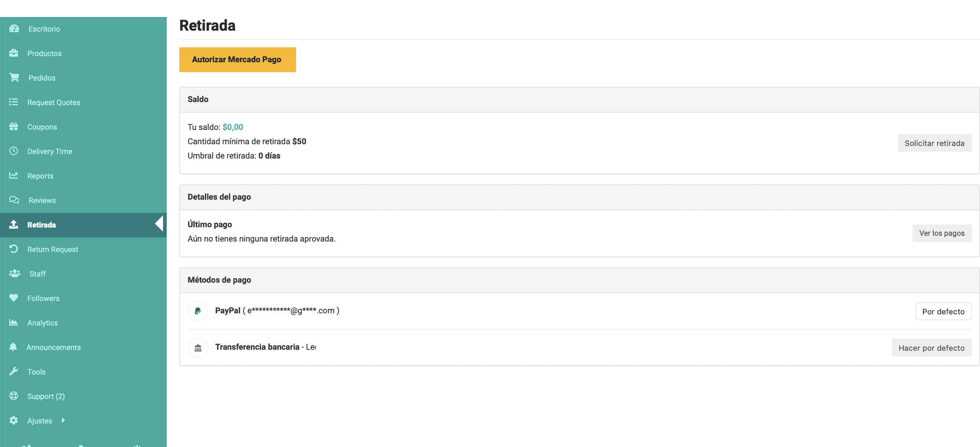The image size is (980, 447).
Task: Click the Followers heart icon
Action: coord(14,298)
